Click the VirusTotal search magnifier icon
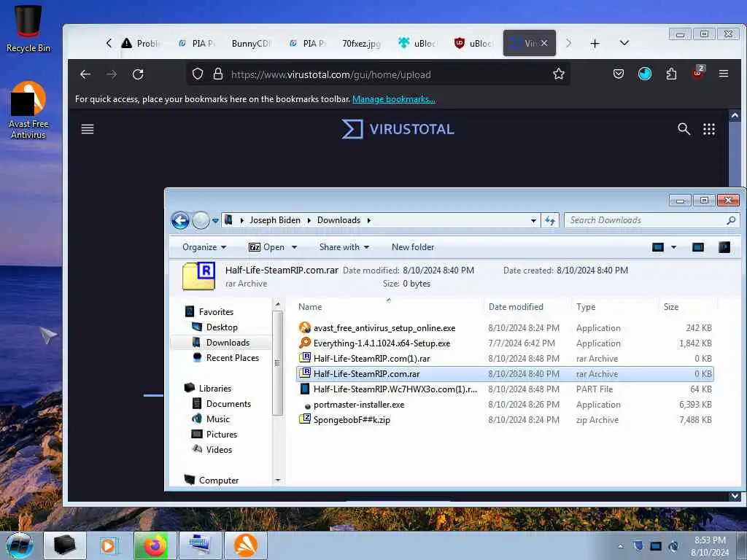The image size is (747, 560). click(684, 128)
